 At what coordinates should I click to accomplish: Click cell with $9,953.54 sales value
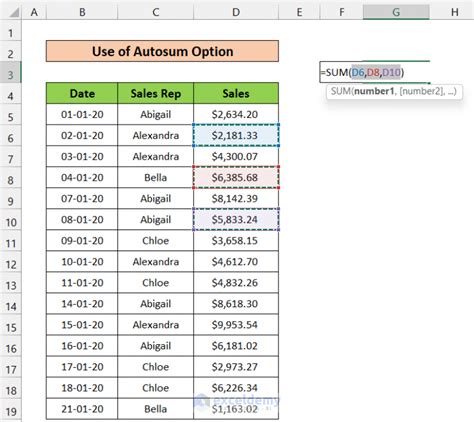coord(236,325)
